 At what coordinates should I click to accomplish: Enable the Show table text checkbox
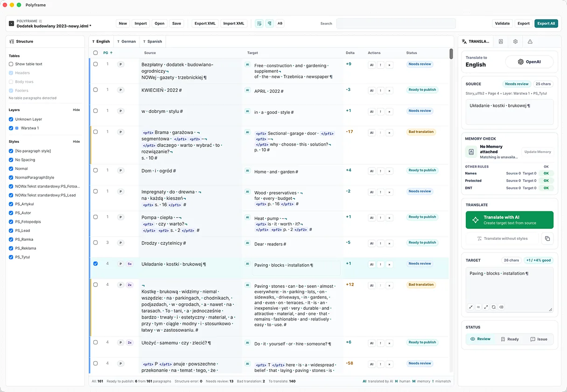click(11, 64)
